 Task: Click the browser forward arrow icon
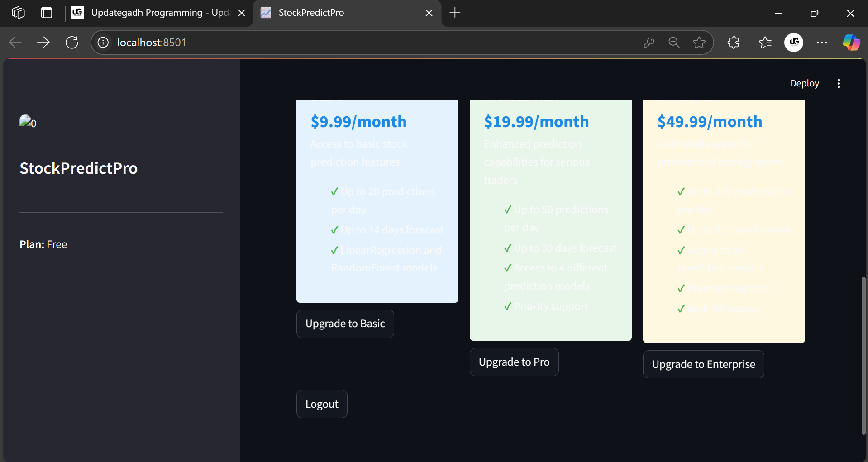43,43
